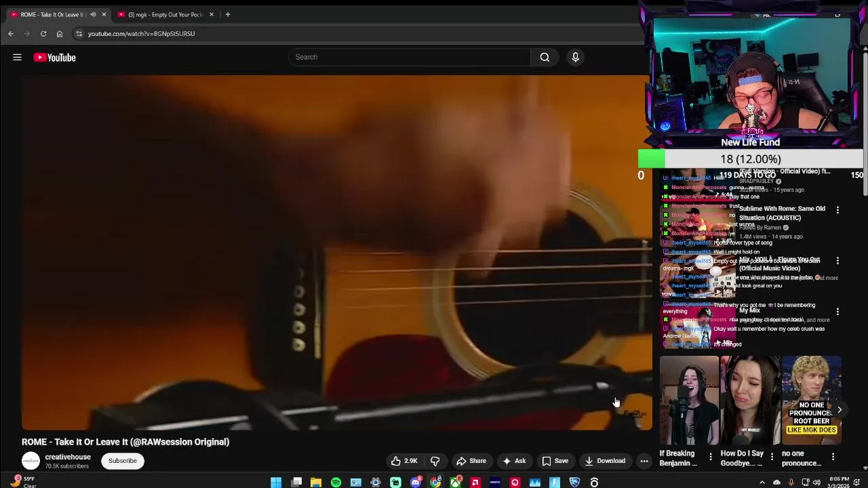Click the magnifier search button
Screen dimensions: 868x488
545,57
